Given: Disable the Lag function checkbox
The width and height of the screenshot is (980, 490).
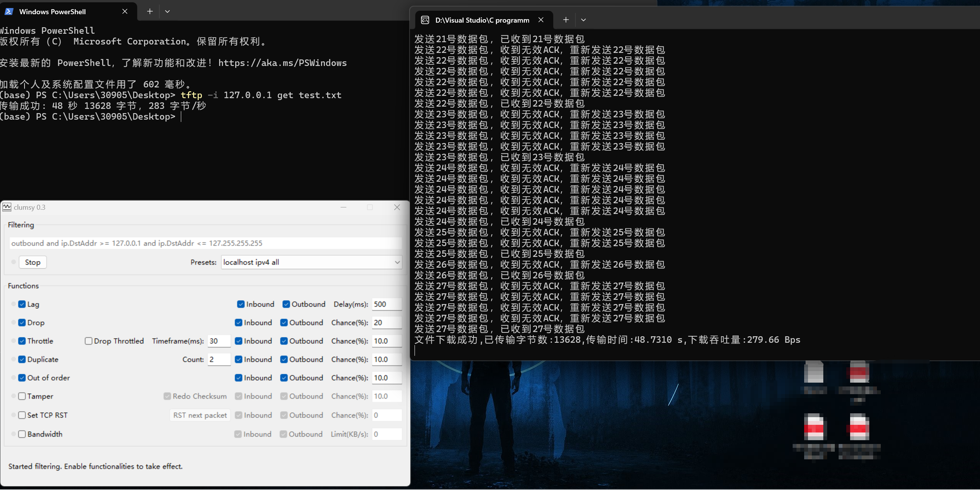Looking at the screenshot, I should [22, 304].
